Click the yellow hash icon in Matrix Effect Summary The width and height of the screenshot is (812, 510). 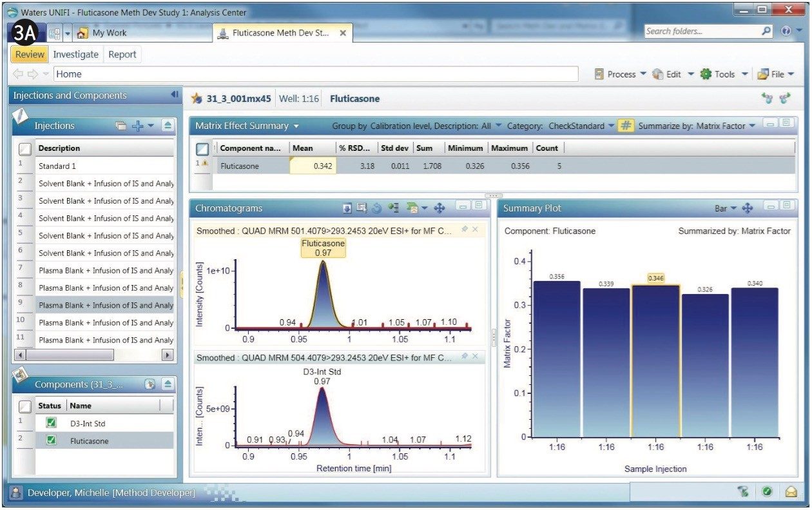click(x=624, y=126)
